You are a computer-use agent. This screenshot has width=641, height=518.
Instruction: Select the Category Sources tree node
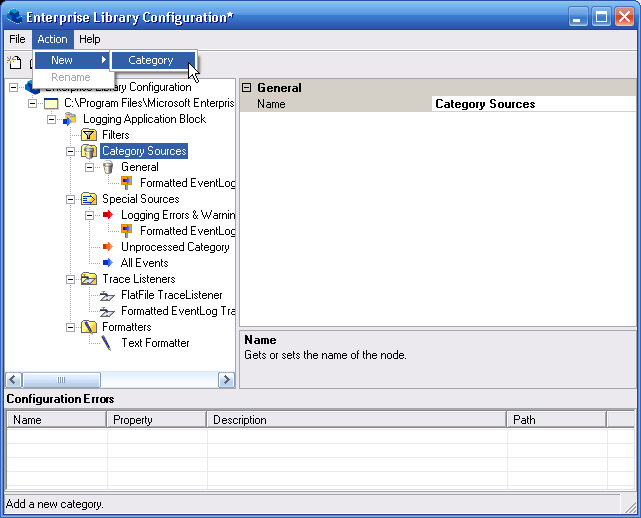click(x=144, y=151)
